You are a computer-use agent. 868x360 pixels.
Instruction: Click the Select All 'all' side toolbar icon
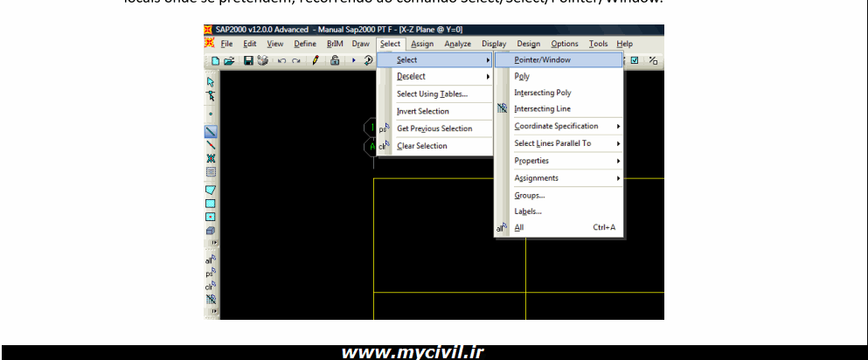pyautogui.click(x=211, y=260)
